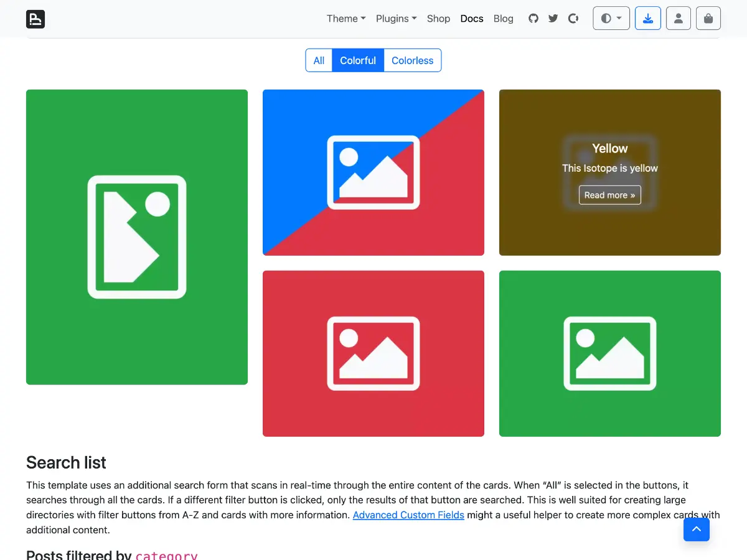The image size is (747, 560).
Task: Click the Yellow card title text
Action: click(x=610, y=148)
